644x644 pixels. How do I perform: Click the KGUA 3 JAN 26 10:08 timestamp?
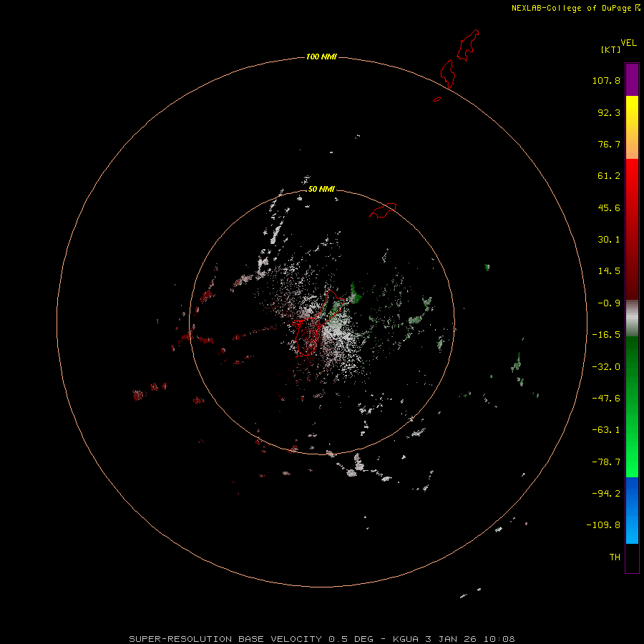click(454, 639)
